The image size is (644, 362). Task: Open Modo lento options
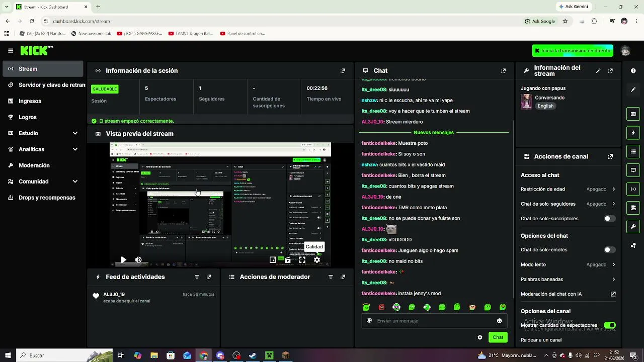point(568,264)
